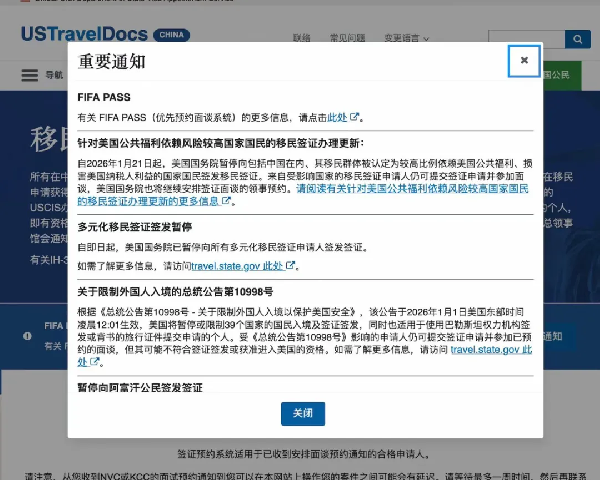Viewport: 600px width, 480px height.
Task: Click the 重要通知 dialog title
Action: 111,61
